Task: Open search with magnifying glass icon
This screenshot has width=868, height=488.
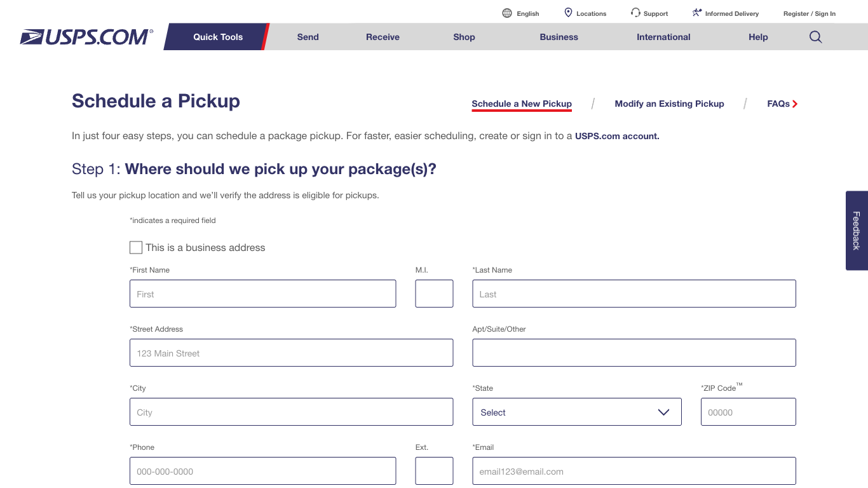Action: (816, 37)
